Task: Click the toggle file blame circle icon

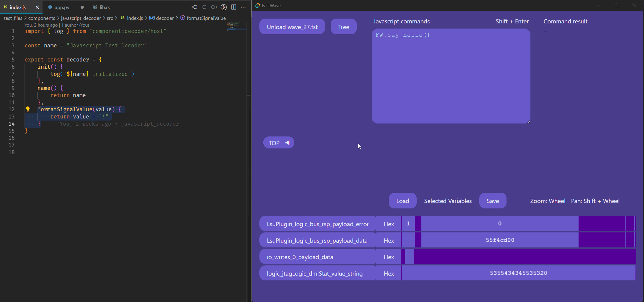Action: 205,7
